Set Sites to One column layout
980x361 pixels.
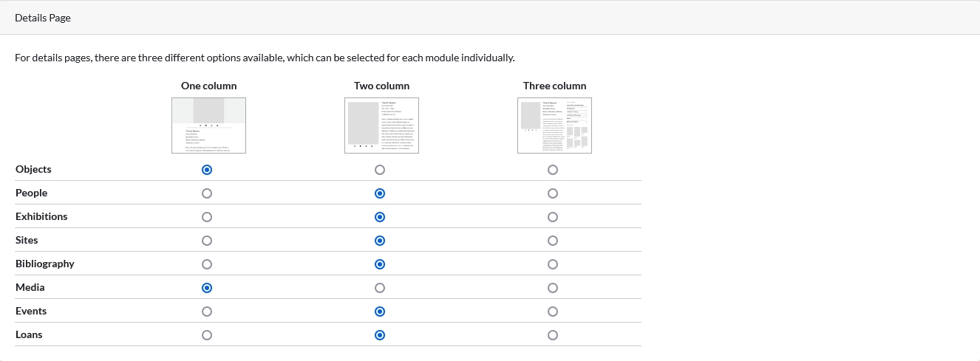click(x=207, y=241)
